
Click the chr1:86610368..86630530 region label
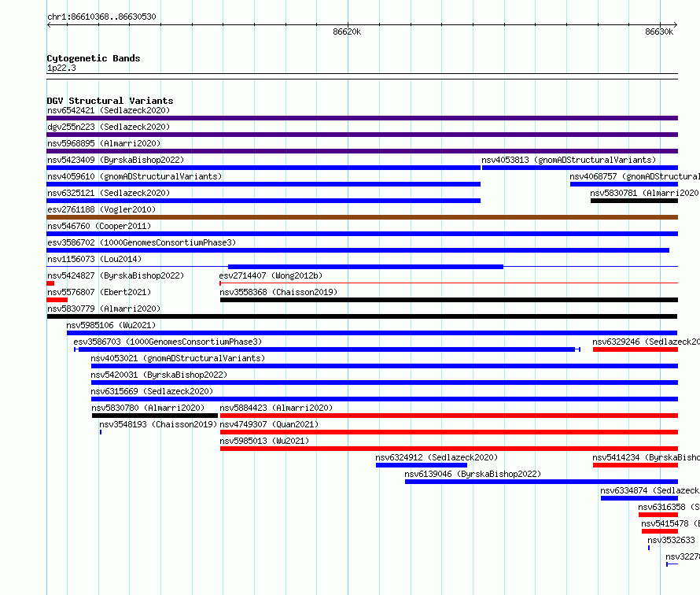click(101, 17)
